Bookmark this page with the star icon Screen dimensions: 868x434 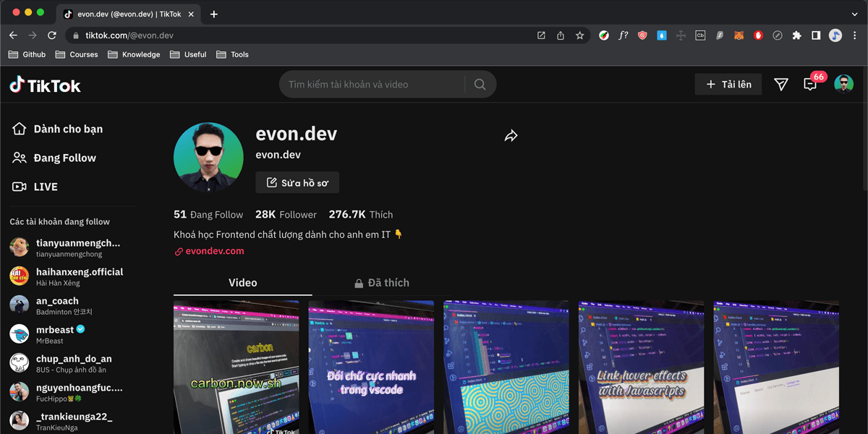point(579,35)
